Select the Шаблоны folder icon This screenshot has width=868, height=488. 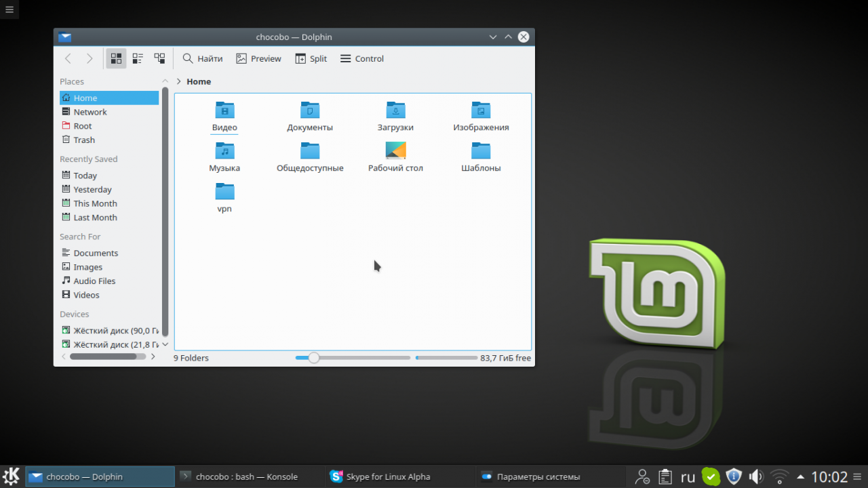click(x=481, y=150)
